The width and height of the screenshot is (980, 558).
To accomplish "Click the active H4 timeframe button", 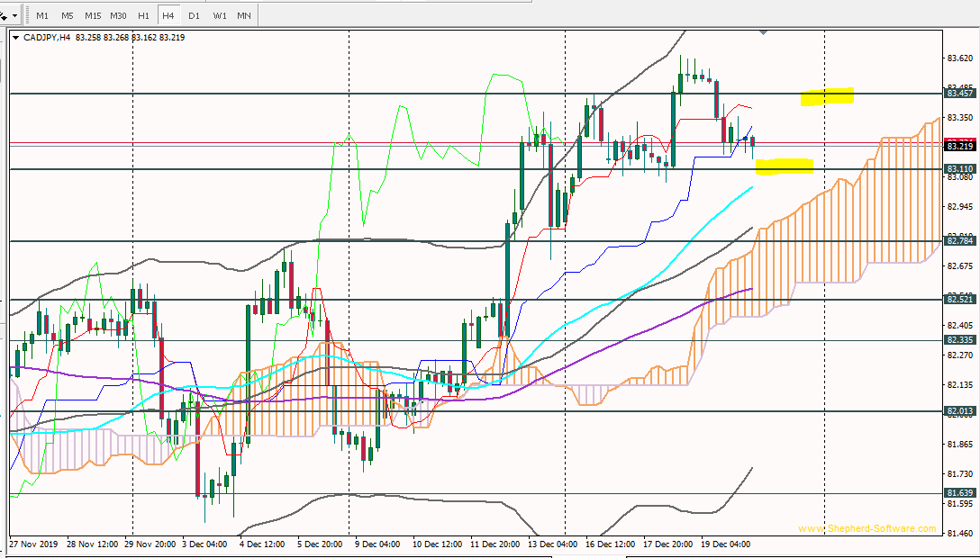I will click(168, 16).
